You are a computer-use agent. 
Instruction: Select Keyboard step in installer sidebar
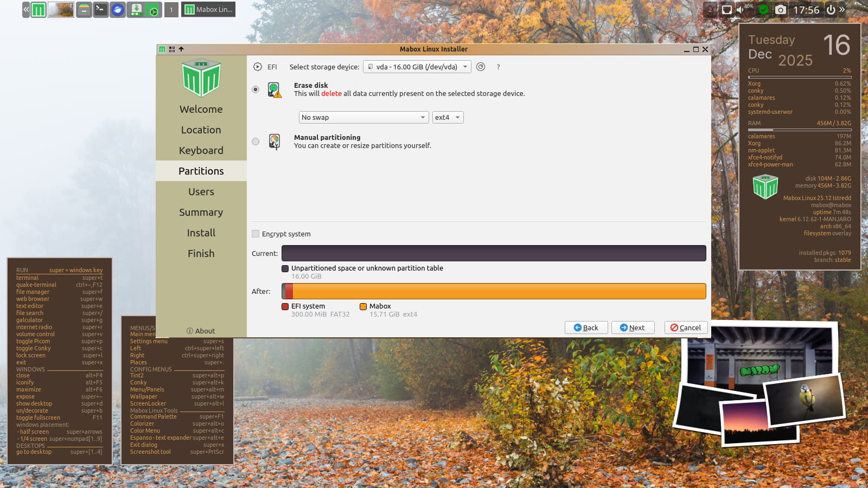[x=201, y=150]
